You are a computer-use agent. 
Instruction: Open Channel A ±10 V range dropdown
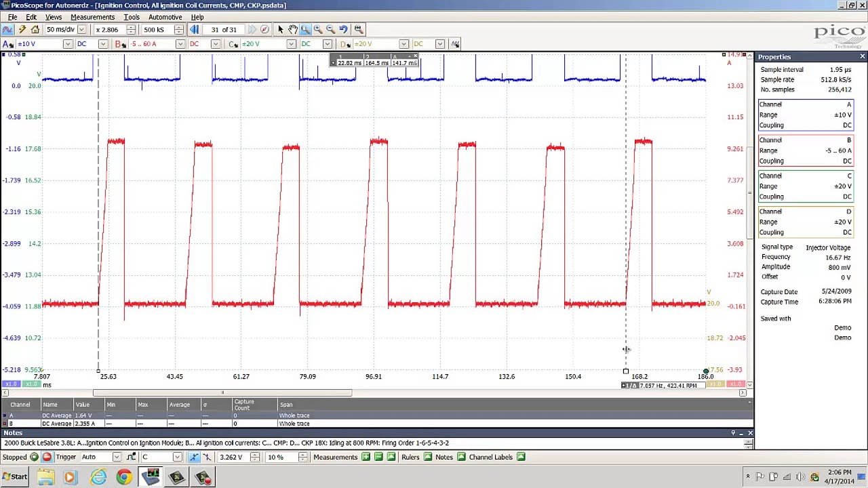click(67, 44)
